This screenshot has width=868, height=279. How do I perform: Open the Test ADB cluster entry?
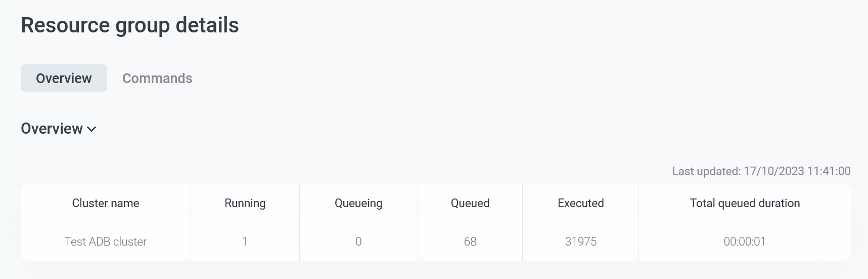106,242
